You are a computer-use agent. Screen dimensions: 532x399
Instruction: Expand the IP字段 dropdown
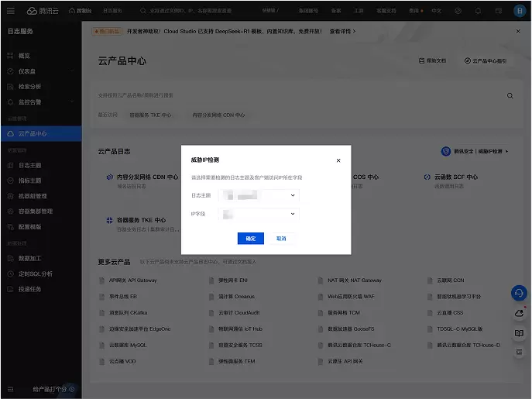tap(259, 213)
